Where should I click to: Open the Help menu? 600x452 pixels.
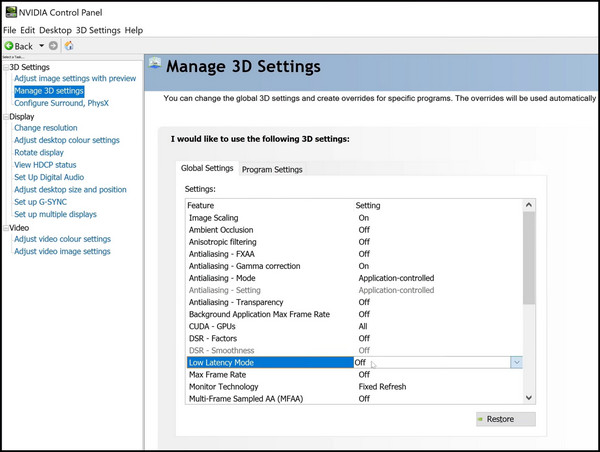coord(134,30)
